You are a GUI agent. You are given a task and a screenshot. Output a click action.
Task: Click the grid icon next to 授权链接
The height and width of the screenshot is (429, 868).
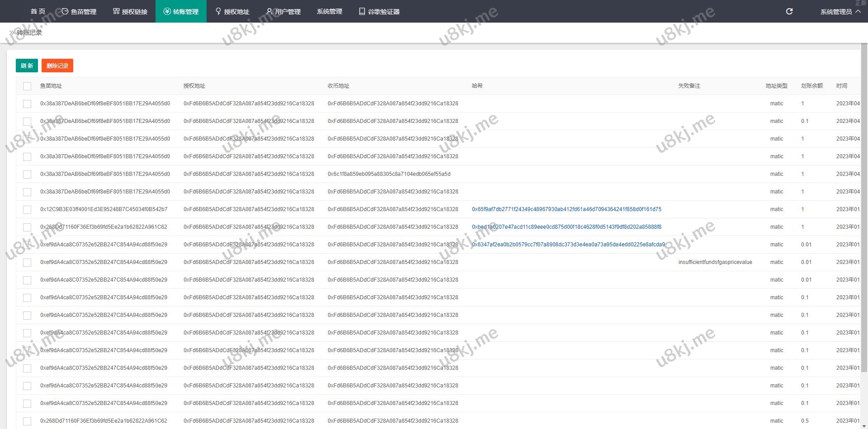pos(116,11)
